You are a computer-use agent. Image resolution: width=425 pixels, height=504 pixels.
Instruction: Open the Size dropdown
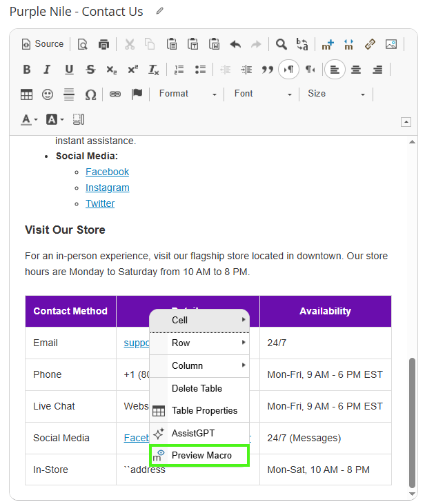point(336,94)
